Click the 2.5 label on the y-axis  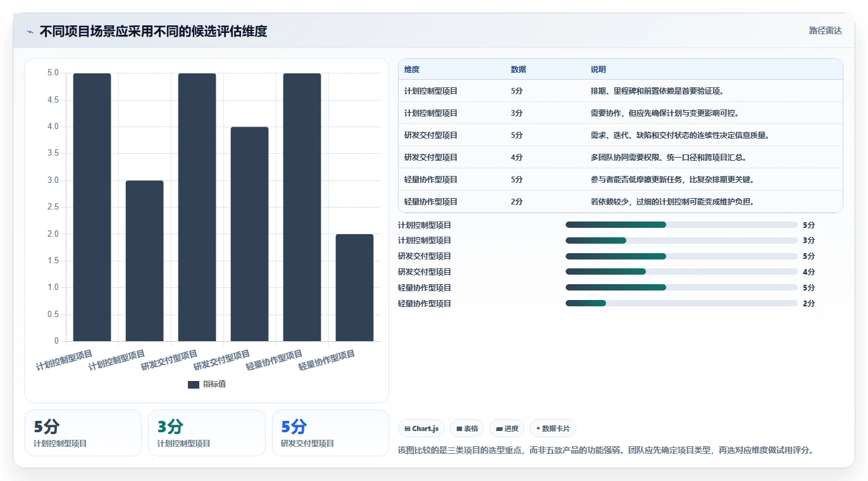(x=53, y=207)
